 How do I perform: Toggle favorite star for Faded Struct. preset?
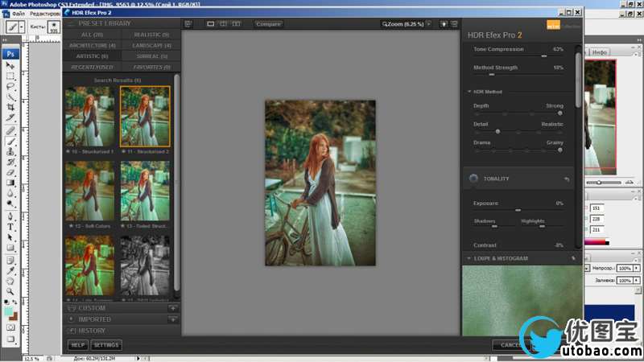pos(123,226)
